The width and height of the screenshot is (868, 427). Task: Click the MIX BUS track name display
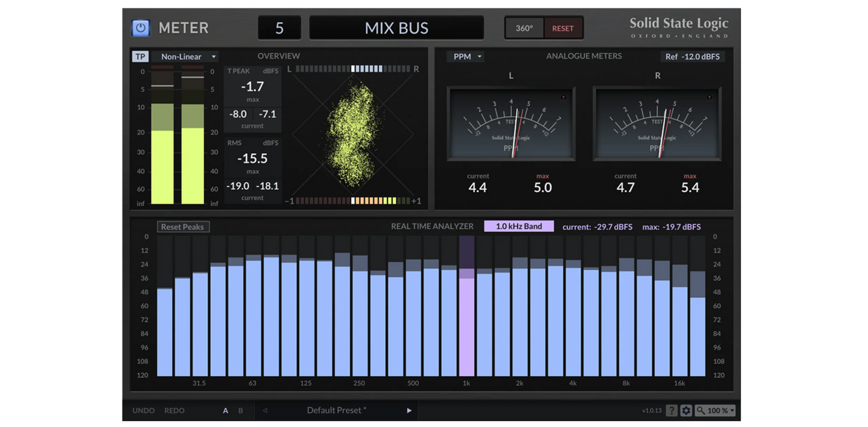tap(397, 28)
